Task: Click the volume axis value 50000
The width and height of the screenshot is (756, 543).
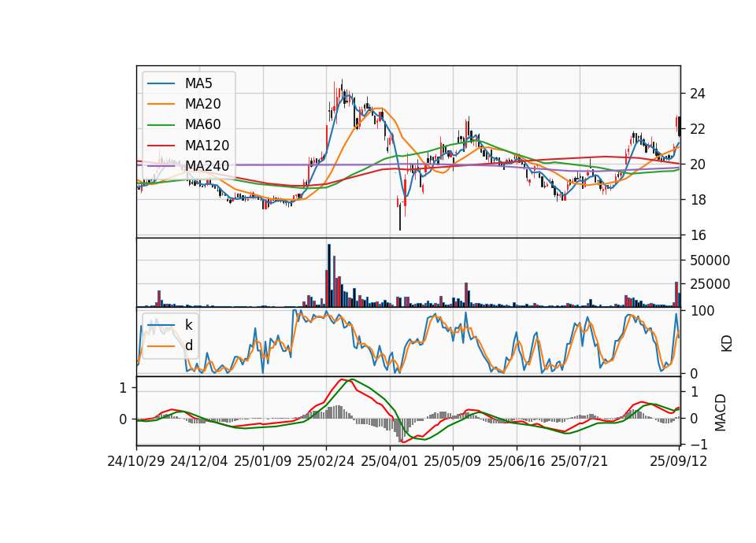Action: (710, 260)
